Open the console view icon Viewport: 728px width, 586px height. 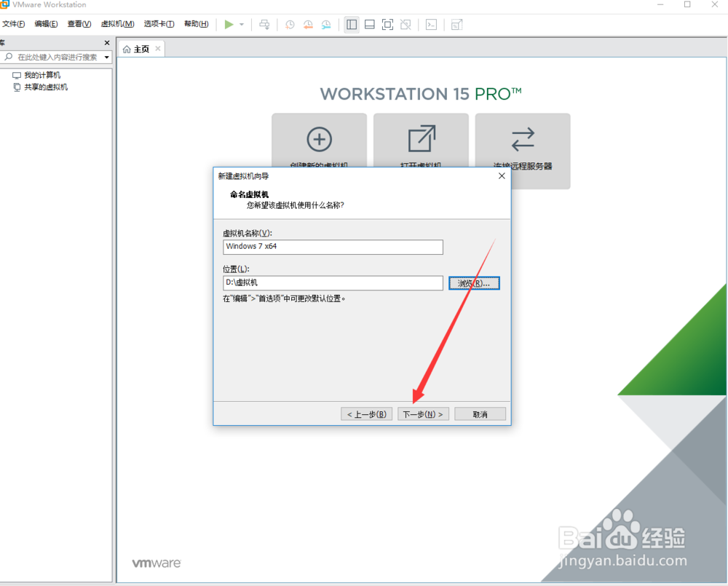(x=431, y=25)
